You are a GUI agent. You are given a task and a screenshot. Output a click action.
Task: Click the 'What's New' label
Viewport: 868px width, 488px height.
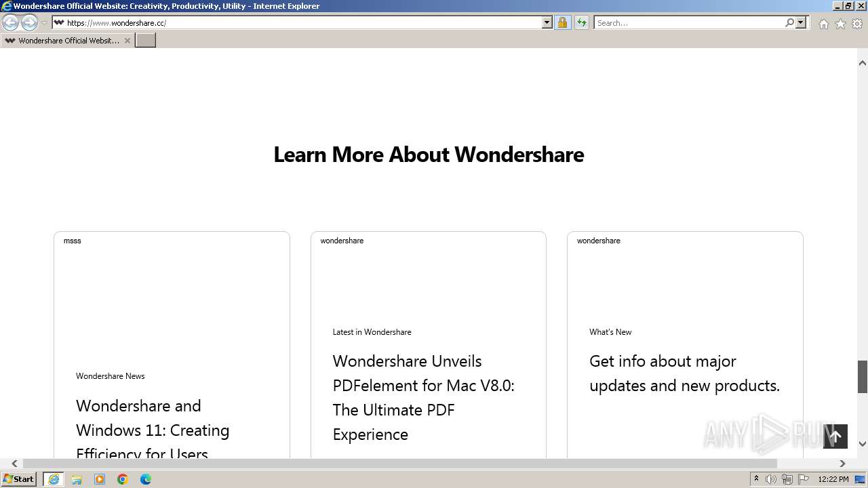(x=610, y=332)
